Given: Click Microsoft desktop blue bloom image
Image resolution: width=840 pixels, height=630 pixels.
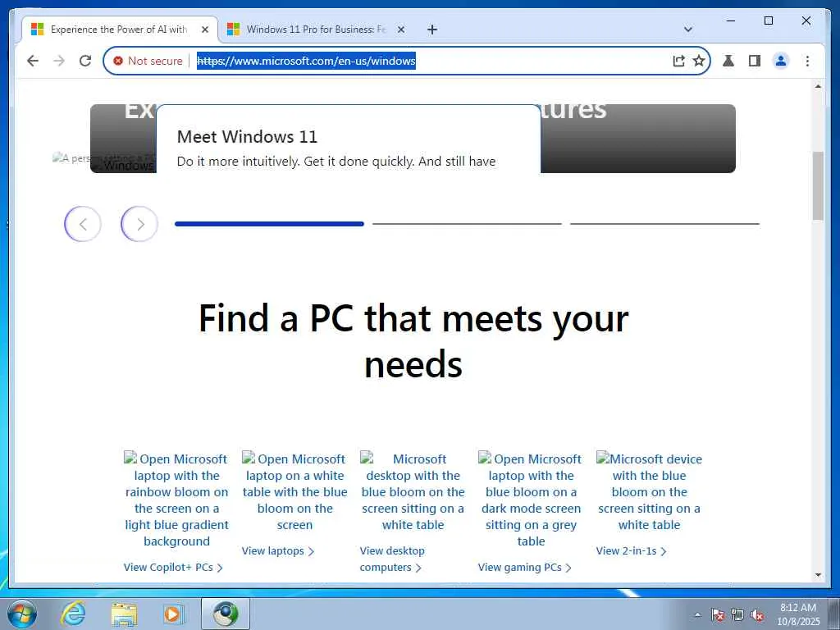Looking at the screenshot, I should click(413, 492).
